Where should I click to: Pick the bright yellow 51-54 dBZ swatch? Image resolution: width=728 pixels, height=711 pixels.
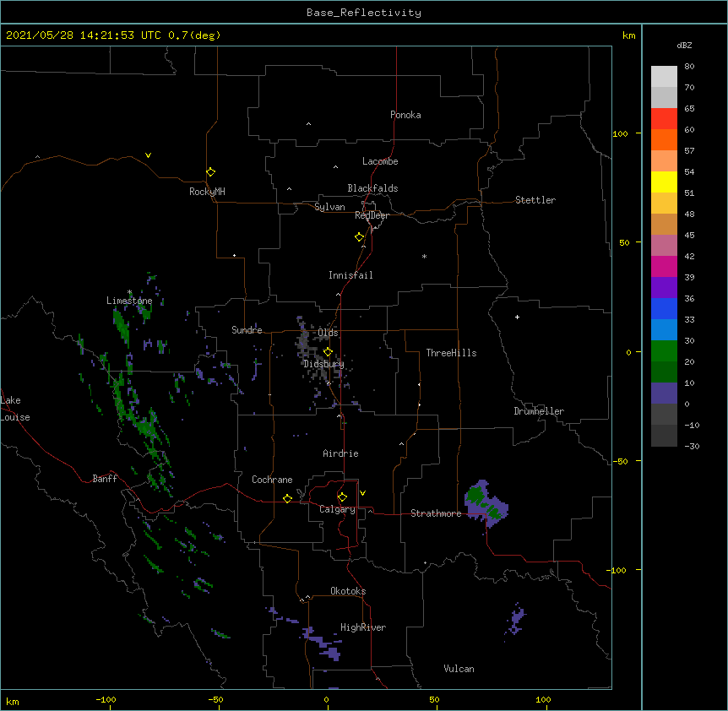664,182
